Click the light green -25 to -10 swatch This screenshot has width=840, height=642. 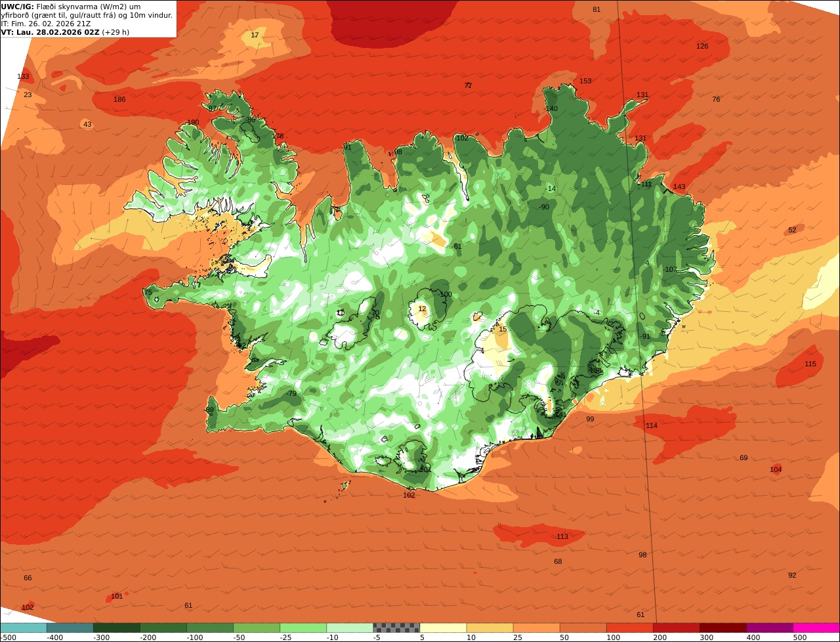coord(304,628)
